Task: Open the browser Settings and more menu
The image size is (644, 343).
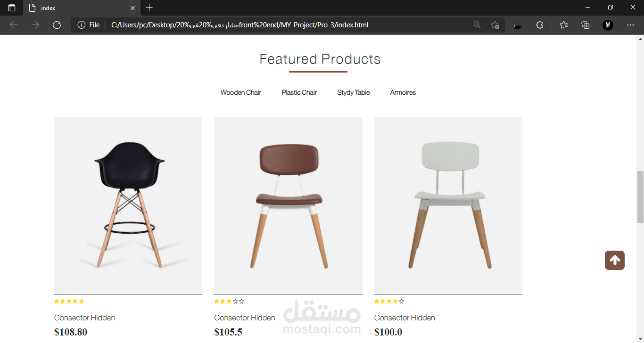Action: [630, 25]
